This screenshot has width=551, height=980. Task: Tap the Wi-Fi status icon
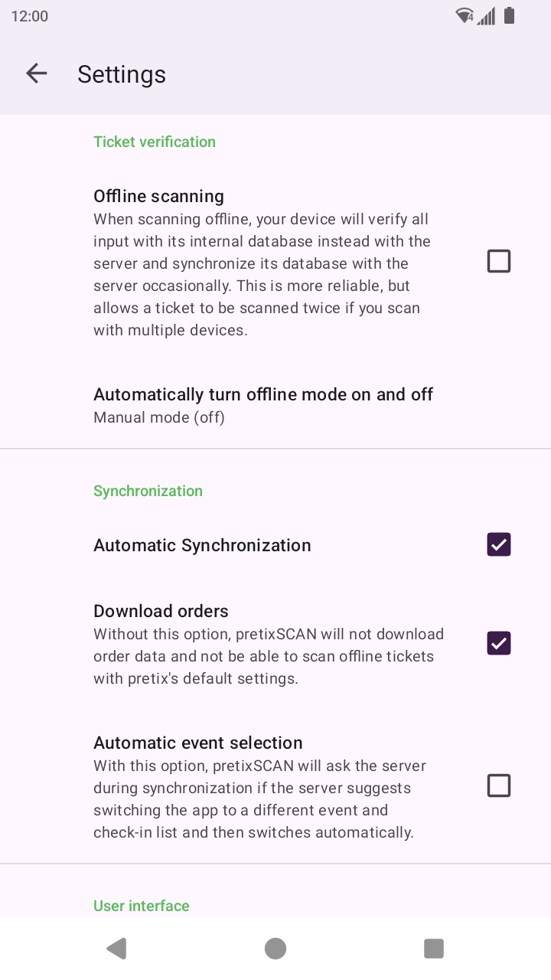464,16
